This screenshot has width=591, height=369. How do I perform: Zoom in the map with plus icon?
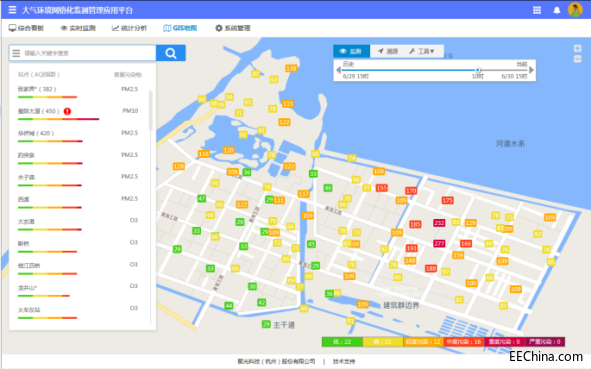[577, 48]
